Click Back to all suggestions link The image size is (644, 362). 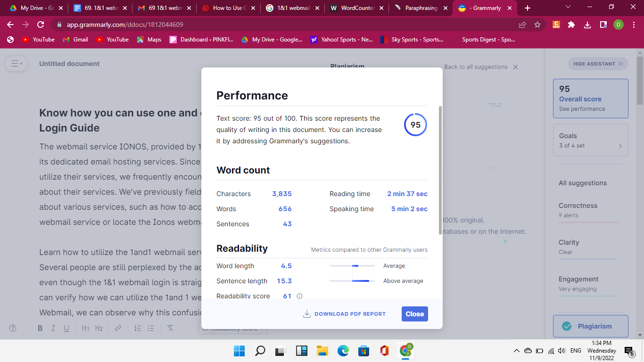[476, 67]
